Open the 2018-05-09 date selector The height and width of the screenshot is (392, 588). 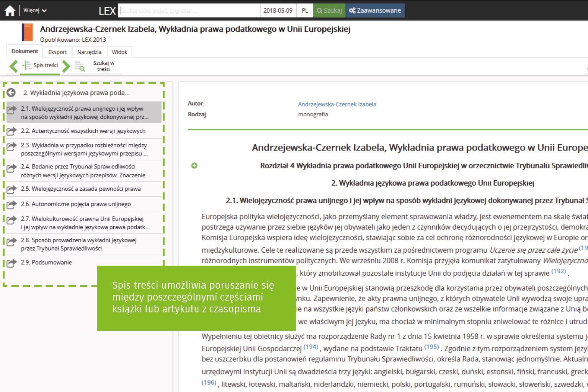(278, 11)
